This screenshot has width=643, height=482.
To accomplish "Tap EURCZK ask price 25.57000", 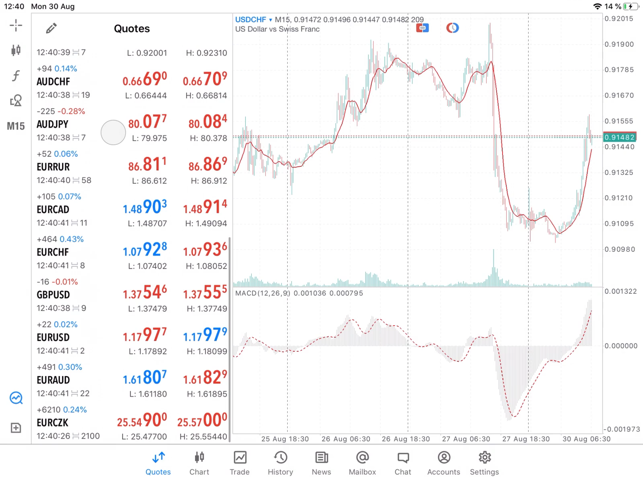I will [202, 420].
